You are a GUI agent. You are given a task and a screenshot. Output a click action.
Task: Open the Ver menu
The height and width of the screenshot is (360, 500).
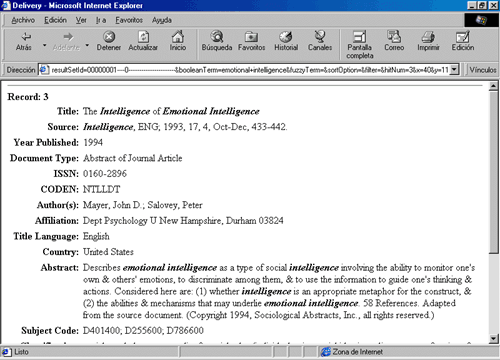(x=81, y=20)
